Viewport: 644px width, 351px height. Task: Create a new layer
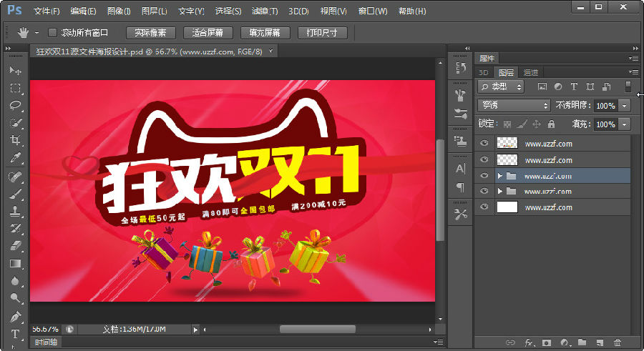600,342
